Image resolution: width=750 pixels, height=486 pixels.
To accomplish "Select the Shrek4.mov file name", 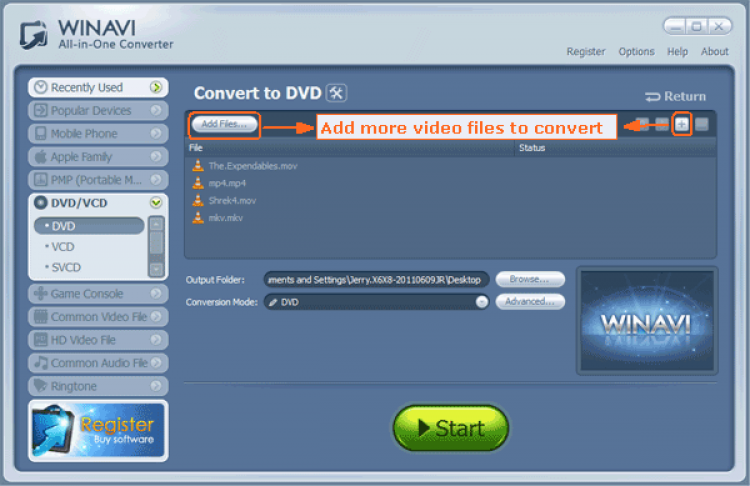I will (x=232, y=200).
